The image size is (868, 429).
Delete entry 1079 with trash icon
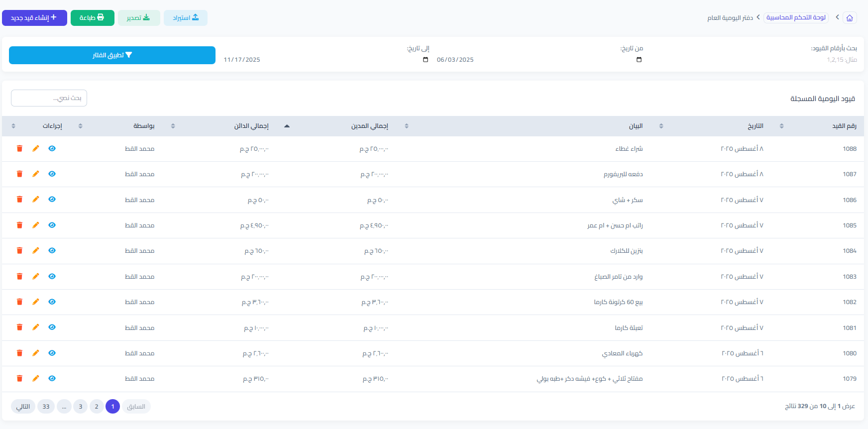click(x=20, y=378)
